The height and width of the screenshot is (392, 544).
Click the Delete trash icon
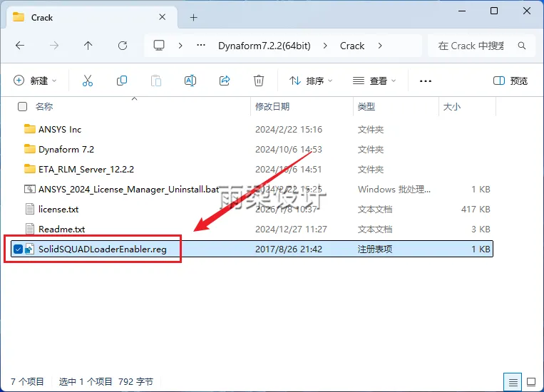[259, 81]
